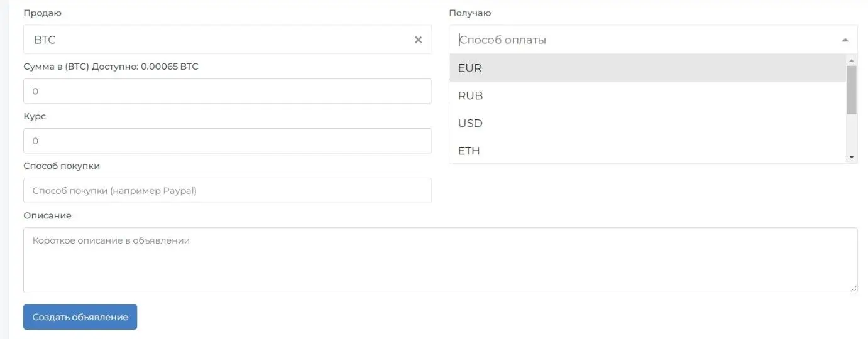Click into the Описание description textarea
Viewport: 868px width, 339px height.
pos(440,260)
